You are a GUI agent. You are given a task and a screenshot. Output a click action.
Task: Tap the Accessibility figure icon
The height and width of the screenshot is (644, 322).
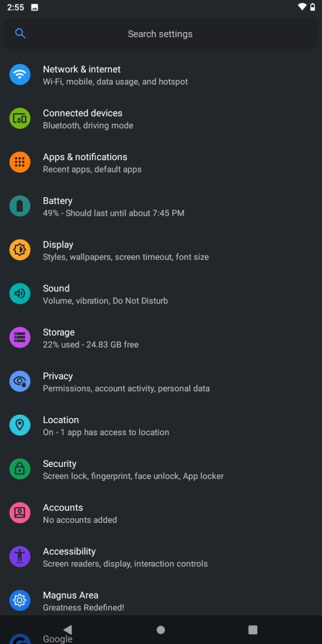(20, 556)
